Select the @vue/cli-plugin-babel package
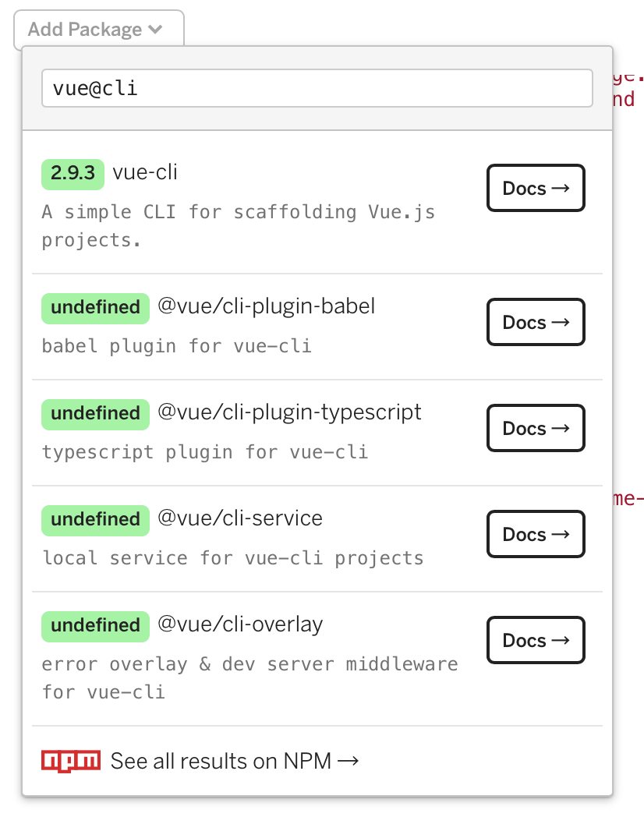The width and height of the screenshot is (644, 824). point(266,306)
